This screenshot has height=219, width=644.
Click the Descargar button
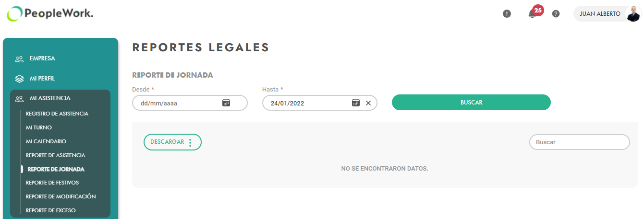(167, 142)
